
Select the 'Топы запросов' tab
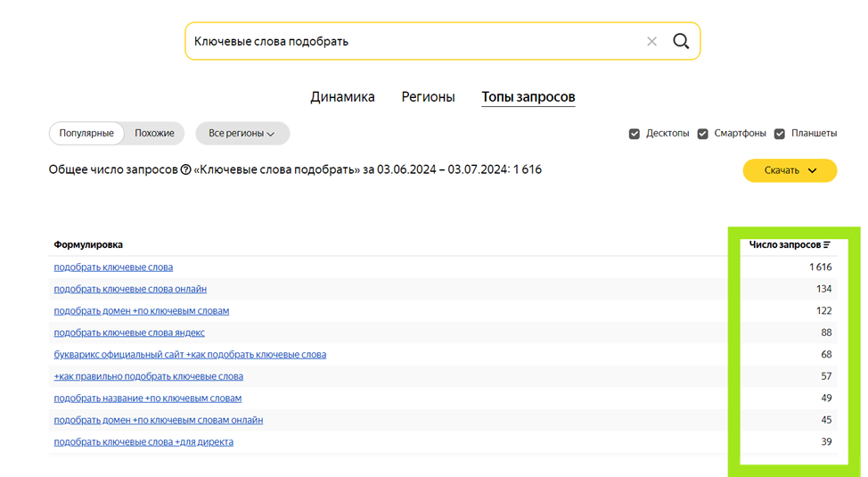528,97
